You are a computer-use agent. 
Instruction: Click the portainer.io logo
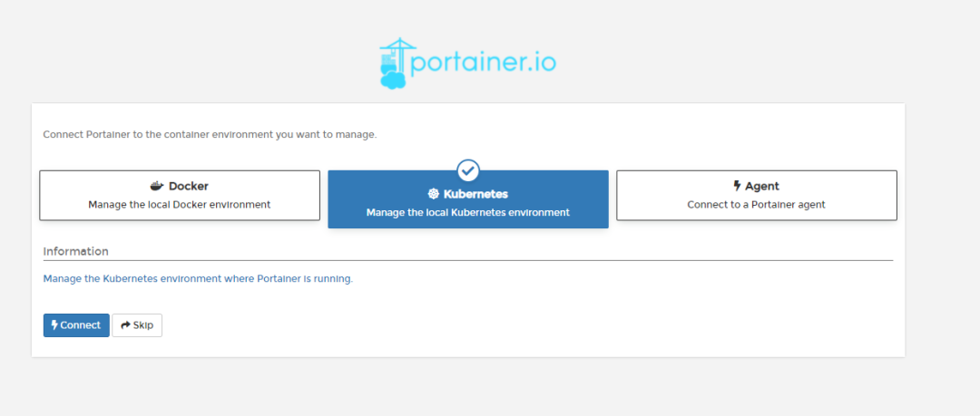pos(467,63)
